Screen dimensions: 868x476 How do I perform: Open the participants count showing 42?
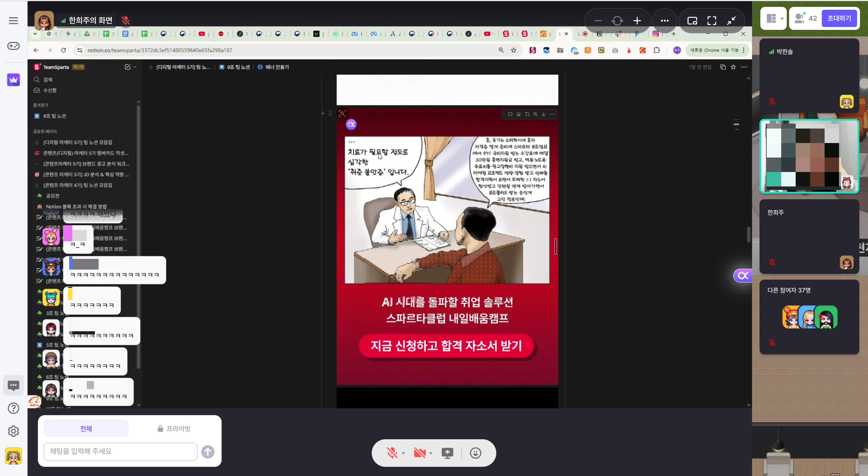coord(806,19)
